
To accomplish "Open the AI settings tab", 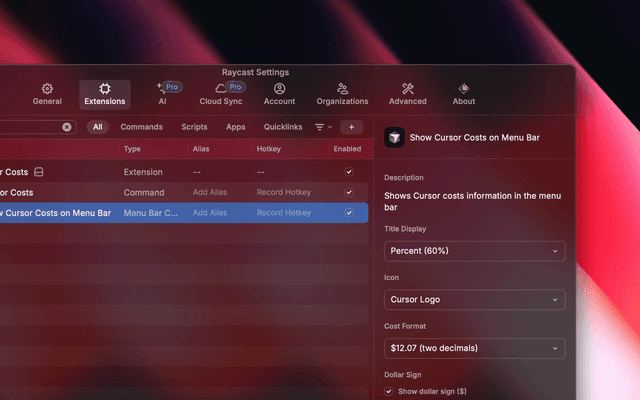I will coord(164,94).
